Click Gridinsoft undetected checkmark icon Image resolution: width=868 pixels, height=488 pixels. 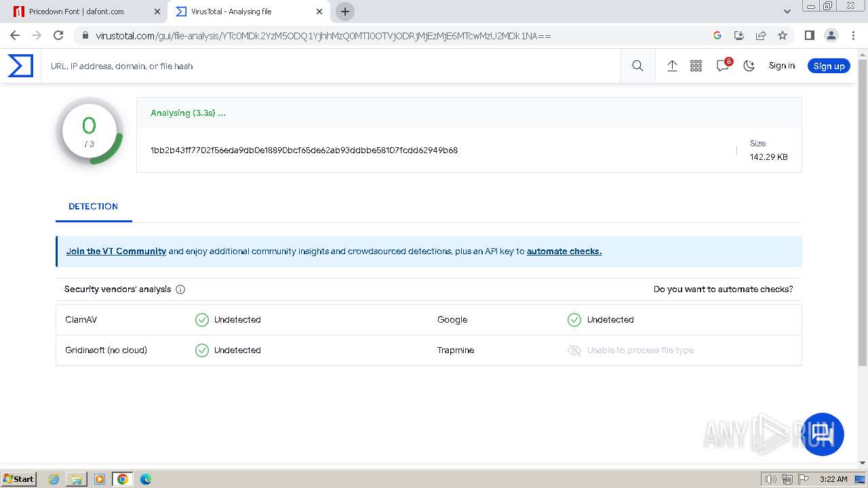(202, 350)
